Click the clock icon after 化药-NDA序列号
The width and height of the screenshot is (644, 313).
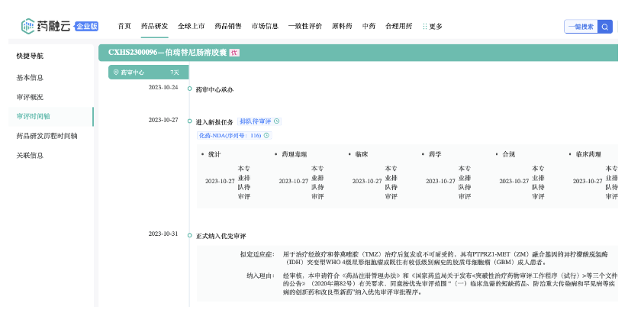pos(266,135)
